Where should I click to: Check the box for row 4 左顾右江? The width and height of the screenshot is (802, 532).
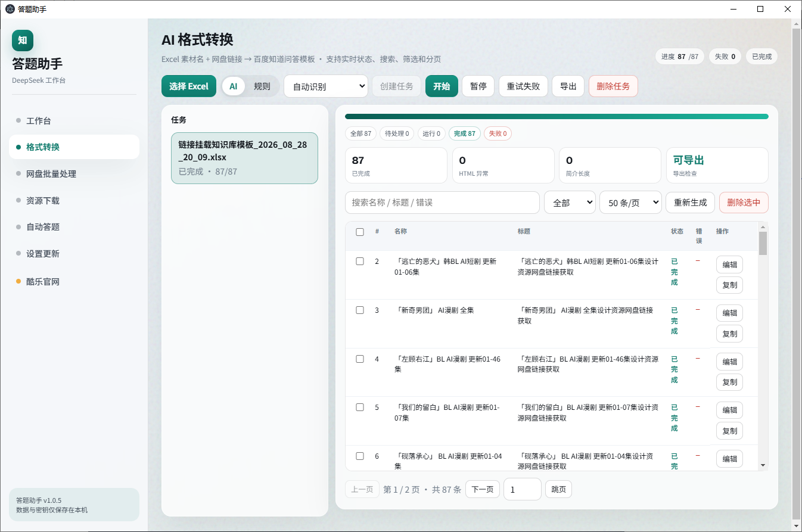pos(360,359)
